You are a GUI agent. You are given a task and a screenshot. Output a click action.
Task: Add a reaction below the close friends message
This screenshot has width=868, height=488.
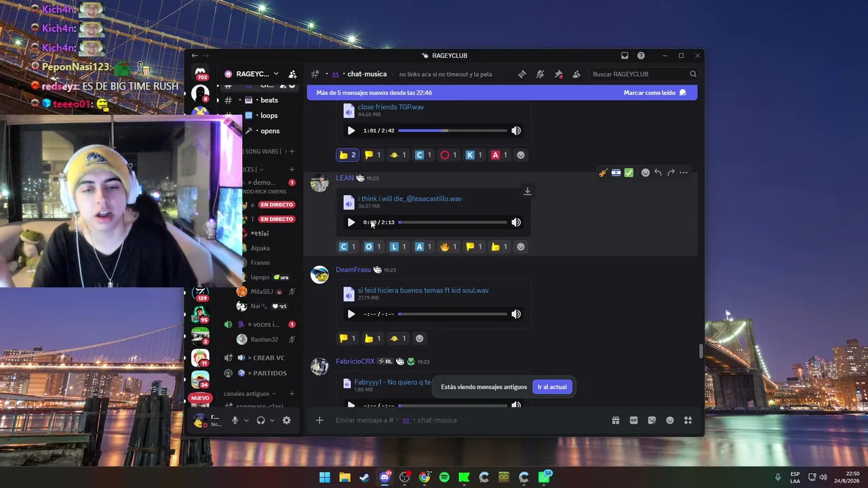pos(520,155)
